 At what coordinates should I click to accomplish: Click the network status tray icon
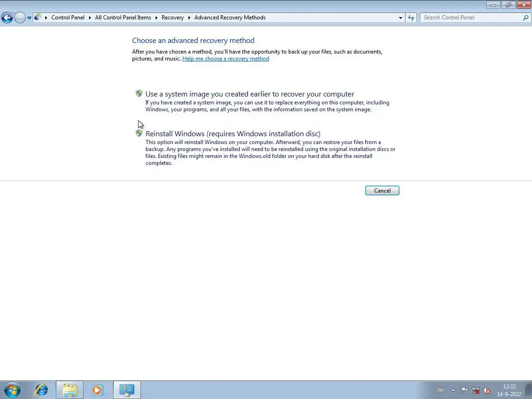coord(476,390)
